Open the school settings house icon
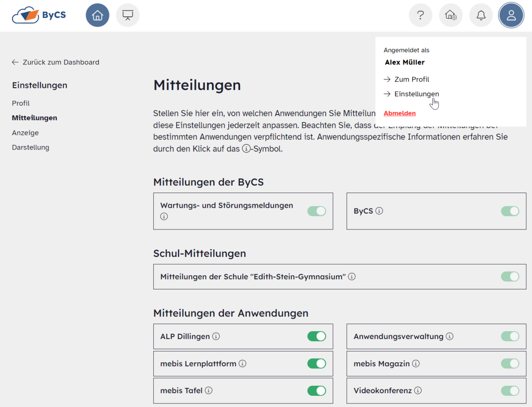The image size is (532, 407). [x=450, y=16]
